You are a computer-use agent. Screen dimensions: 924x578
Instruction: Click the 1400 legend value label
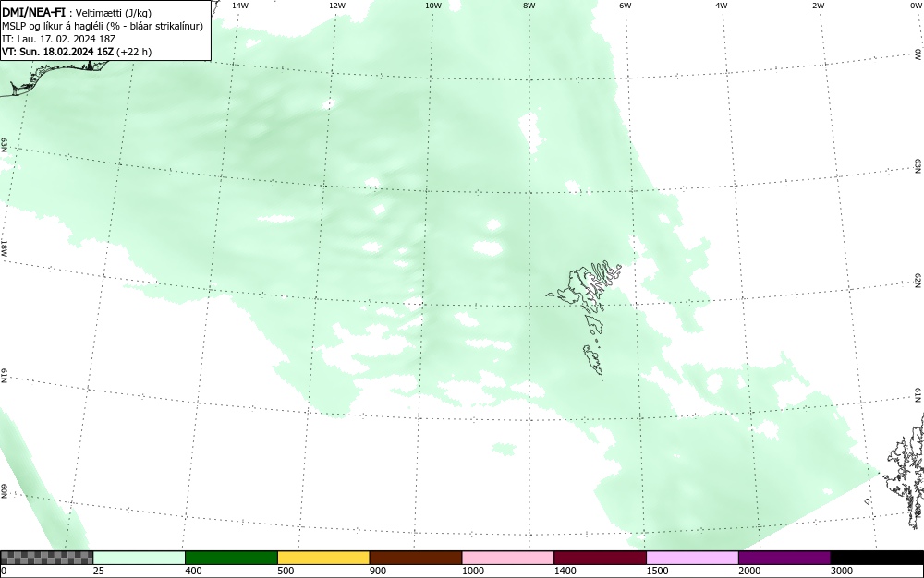[x=565, y=571]
